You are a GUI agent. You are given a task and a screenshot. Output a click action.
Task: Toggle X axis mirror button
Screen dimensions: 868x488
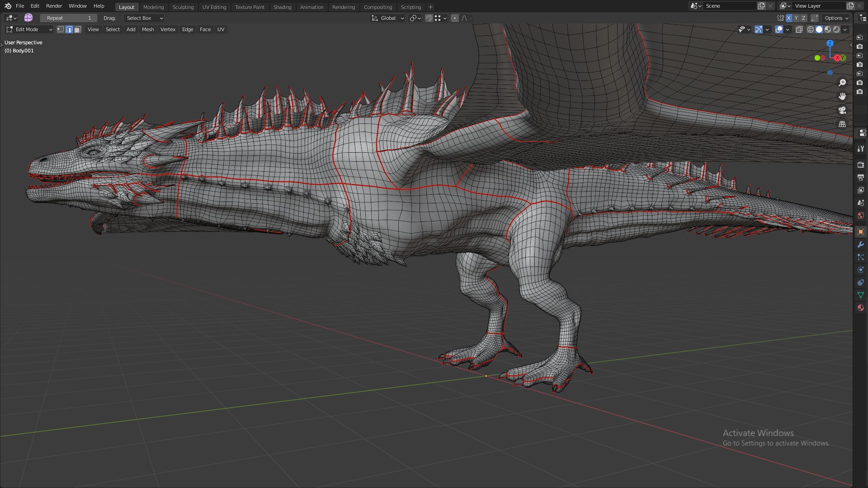click(x=789, y=18)
